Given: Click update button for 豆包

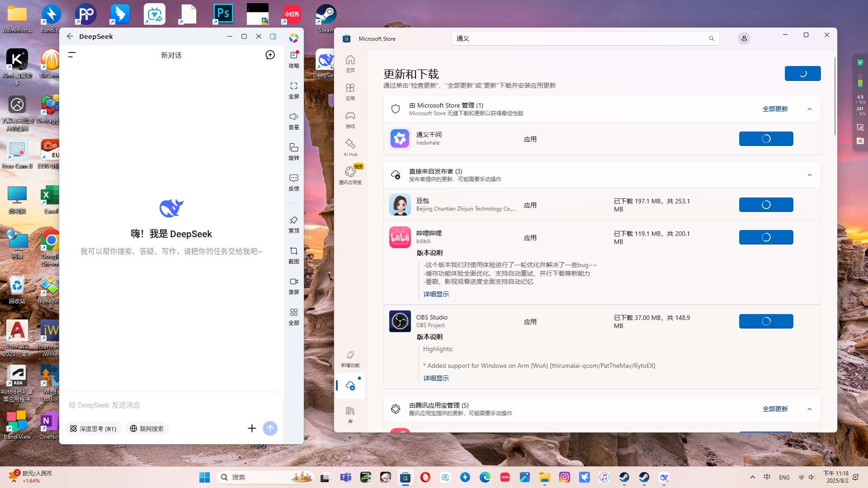Looking at the screenshot, I should point(766,205).
